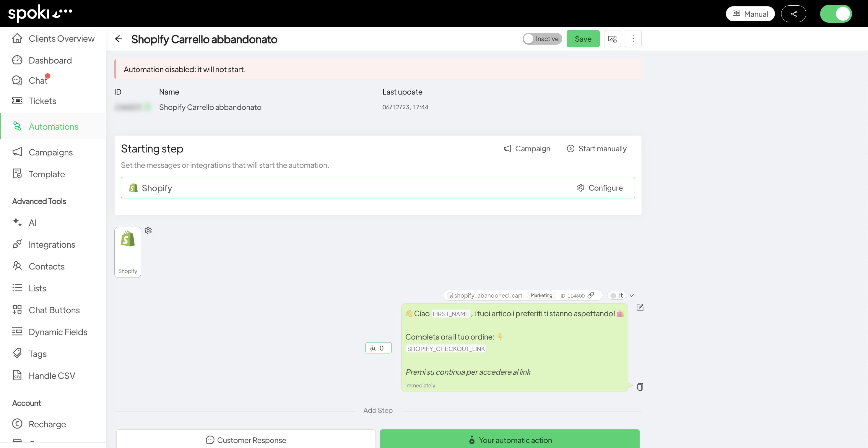Toggle the Inactive automation switch
The image size is (868, 448).
click(542, 39)
